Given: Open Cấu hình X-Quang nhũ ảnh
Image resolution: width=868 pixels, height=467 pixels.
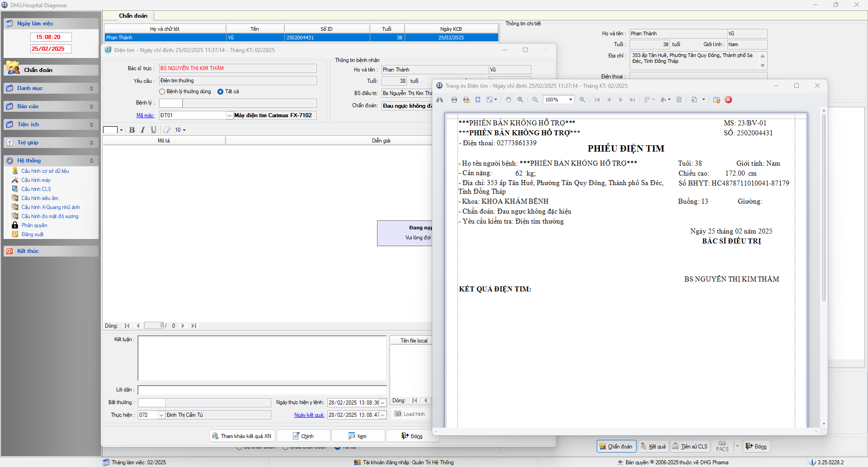Looking at the screenshot, I should coord(51,207).
